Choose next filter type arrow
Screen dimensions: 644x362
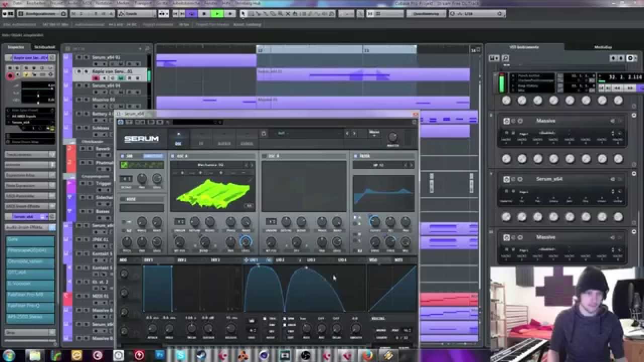coord(412,165)
